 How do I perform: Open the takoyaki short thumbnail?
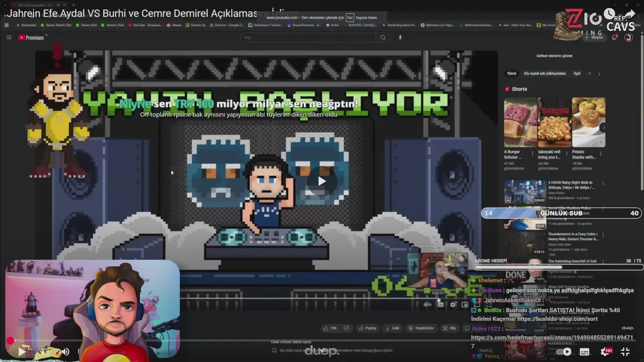pyautogui.click(x=554, y=122)
